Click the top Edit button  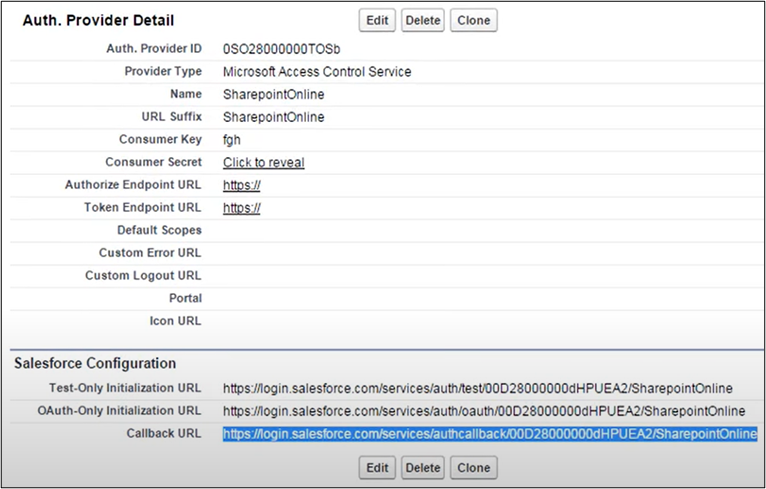(377, 21)
